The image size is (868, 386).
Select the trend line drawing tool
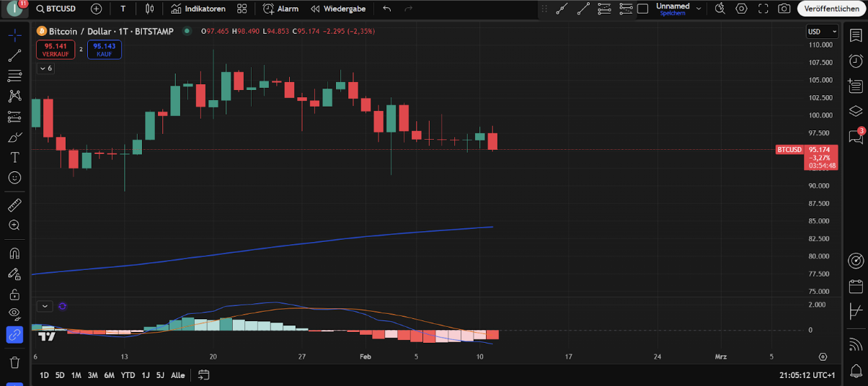pos(14,55)
